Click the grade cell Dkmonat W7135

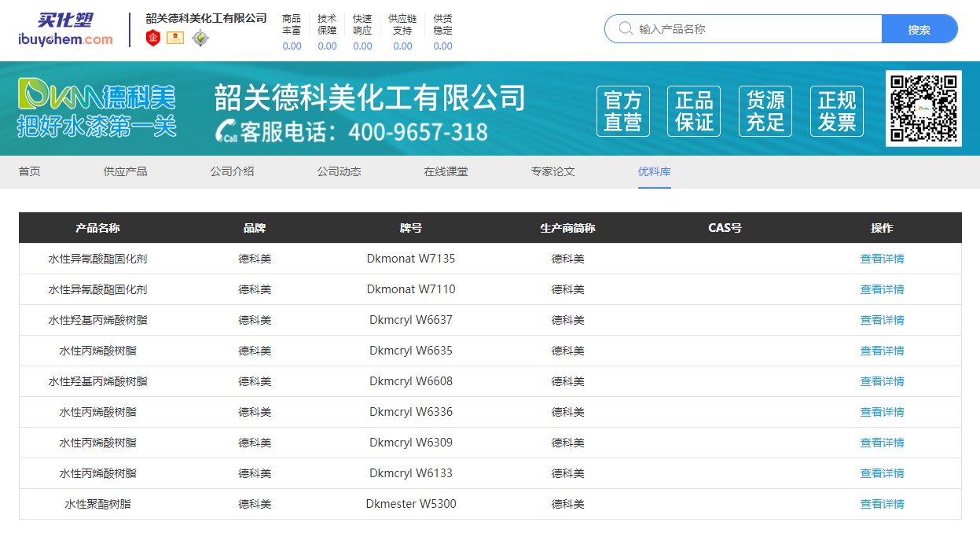pyautogui.click(x=411, y=259)
